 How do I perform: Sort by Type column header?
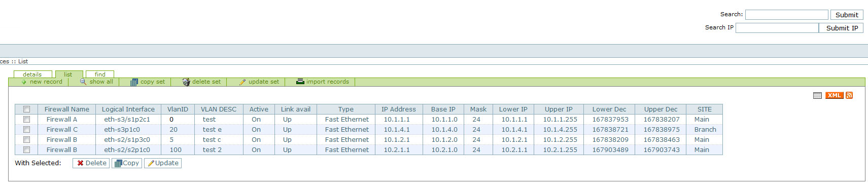click(x=346, y=109)
